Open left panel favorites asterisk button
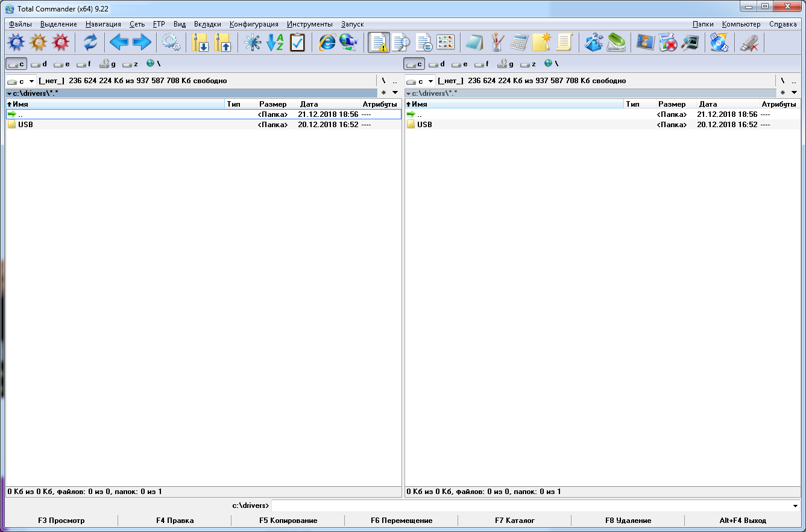Image resolution: width=806 pixels, height=532 pixels. coord(383,93)
